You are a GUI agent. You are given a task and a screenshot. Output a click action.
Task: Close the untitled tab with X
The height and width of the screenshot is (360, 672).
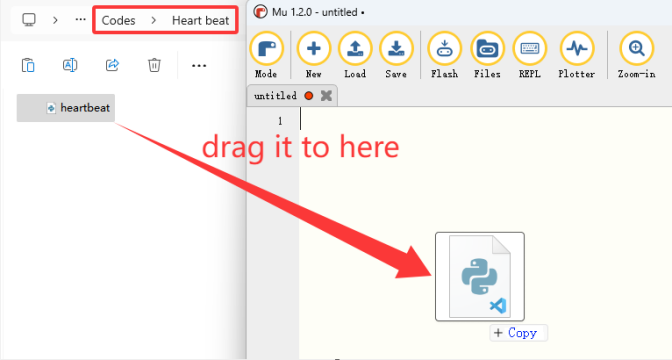pyautogui.click(x=326, y=96)
